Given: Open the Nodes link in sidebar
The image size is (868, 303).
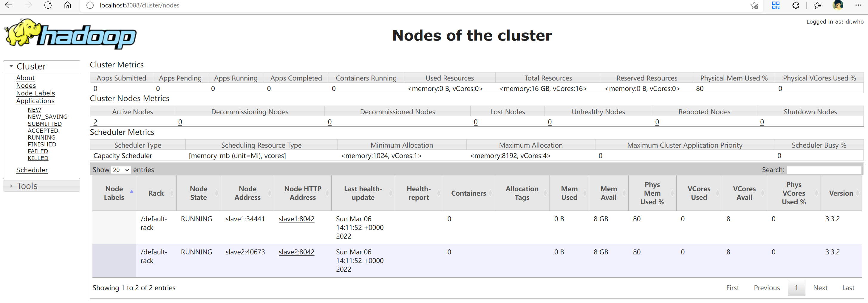Looking at the screenshot, I should [26, 86].
